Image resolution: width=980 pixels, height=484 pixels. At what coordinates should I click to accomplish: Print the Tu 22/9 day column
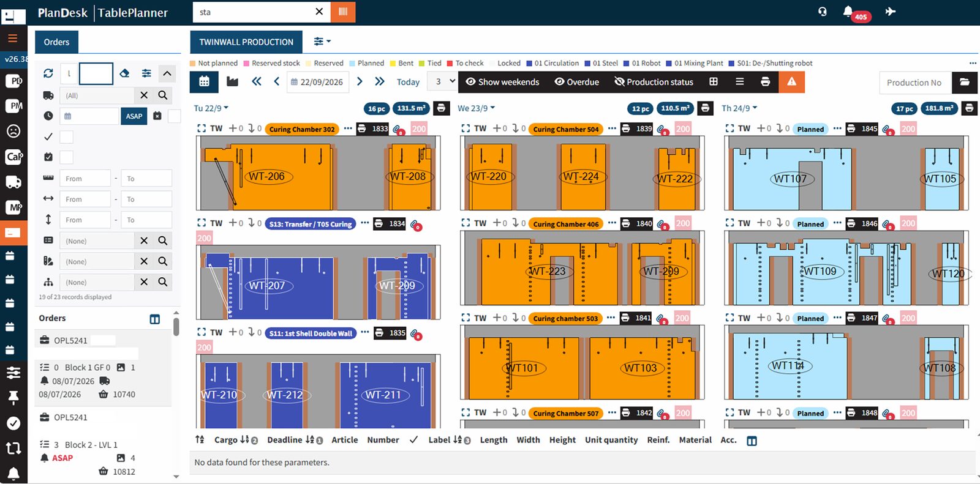point(441,108)
